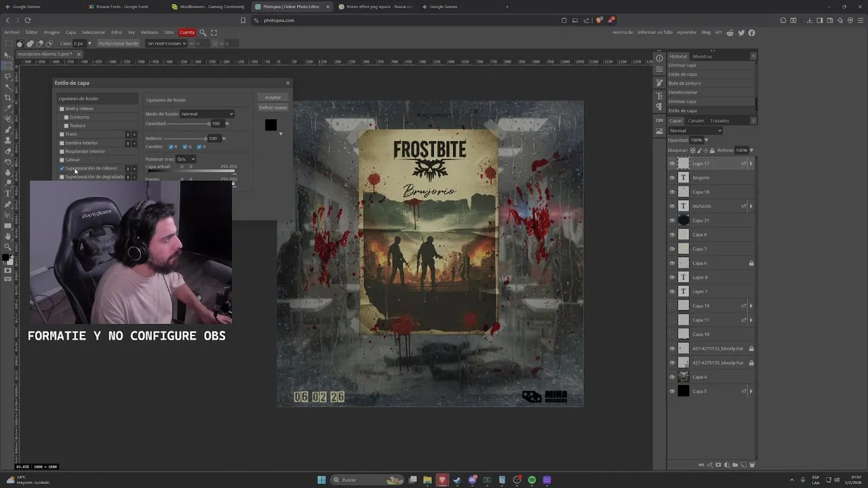Click the search magnifier in the menu bar
The height and width of the screenshot is (488, 868).
point(202,33)
